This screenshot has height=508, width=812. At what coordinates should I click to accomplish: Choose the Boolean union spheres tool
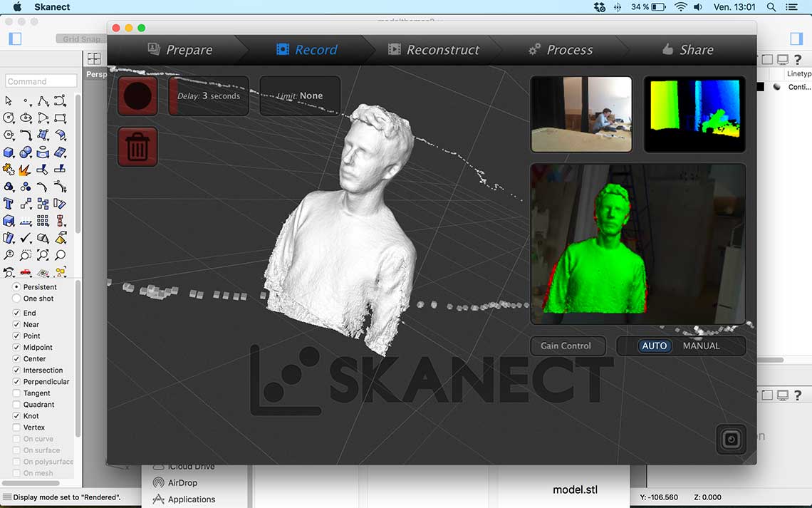point(26,152)
